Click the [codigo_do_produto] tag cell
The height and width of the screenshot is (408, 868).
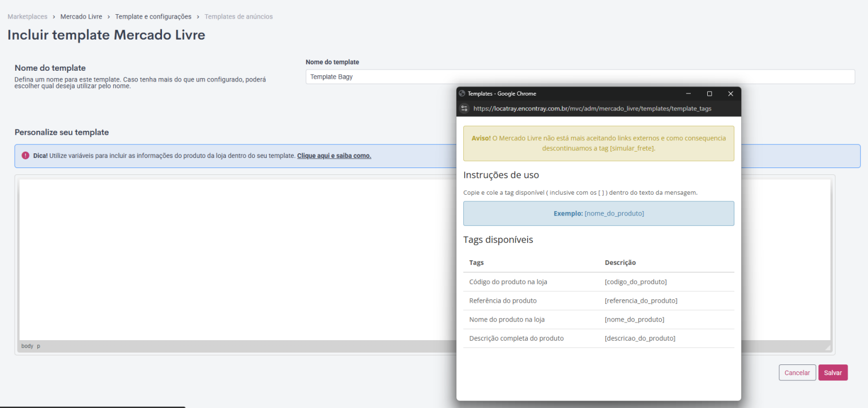[x=635, y=282]
